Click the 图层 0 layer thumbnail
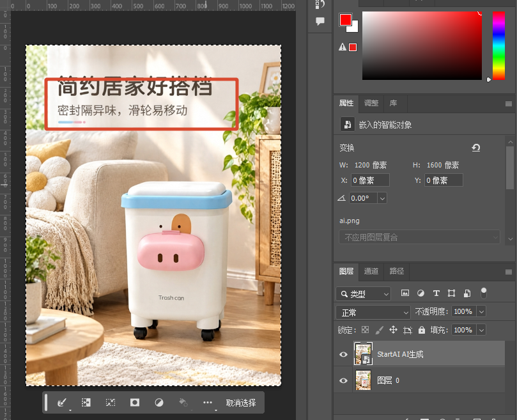The width and height of the screenshot is (517, 420). point(363,380)
